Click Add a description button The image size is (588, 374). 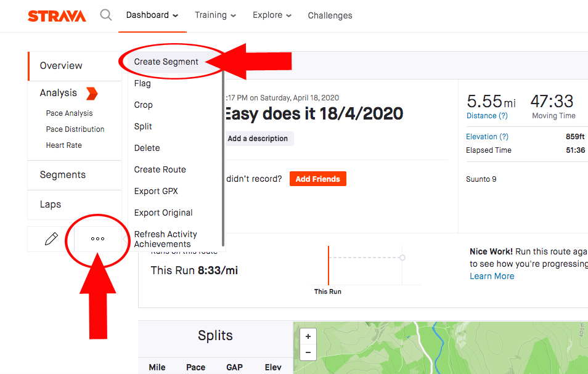pyautogui.click(x=258, y=139)
